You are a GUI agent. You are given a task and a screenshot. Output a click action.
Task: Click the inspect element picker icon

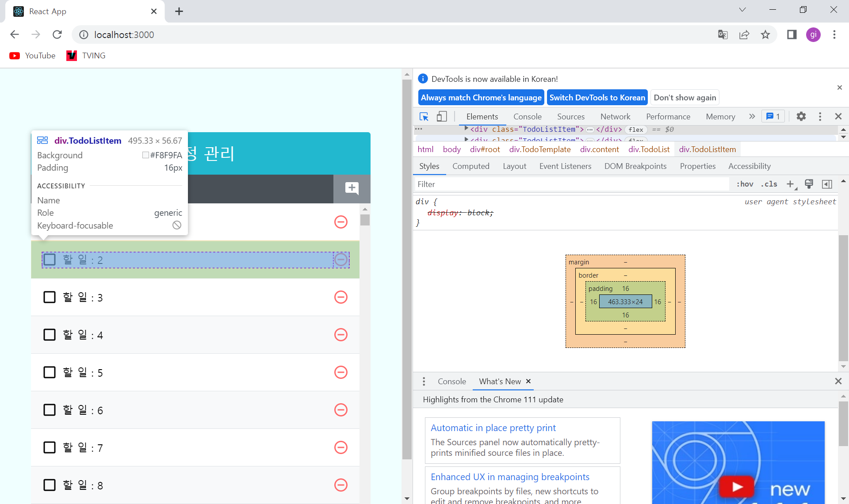(x=424, y=117)
